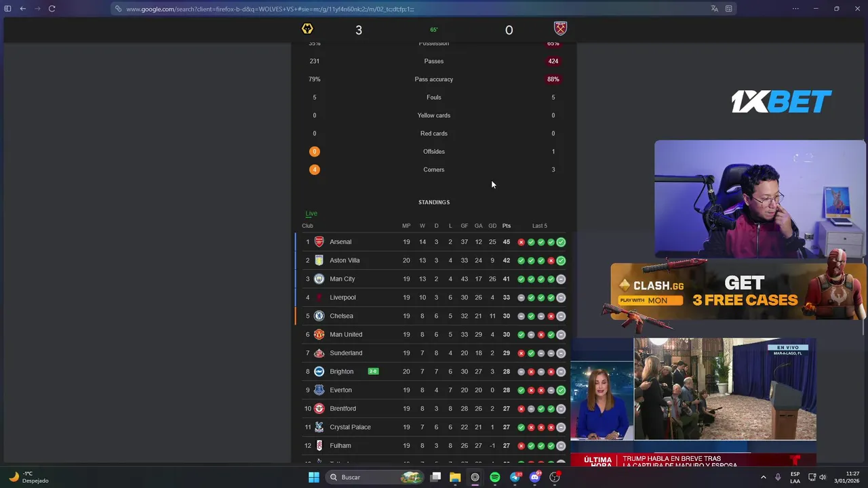Click the Arsenal club crest
This screenshot has width=868, height=488.
[x=319, y=242]
